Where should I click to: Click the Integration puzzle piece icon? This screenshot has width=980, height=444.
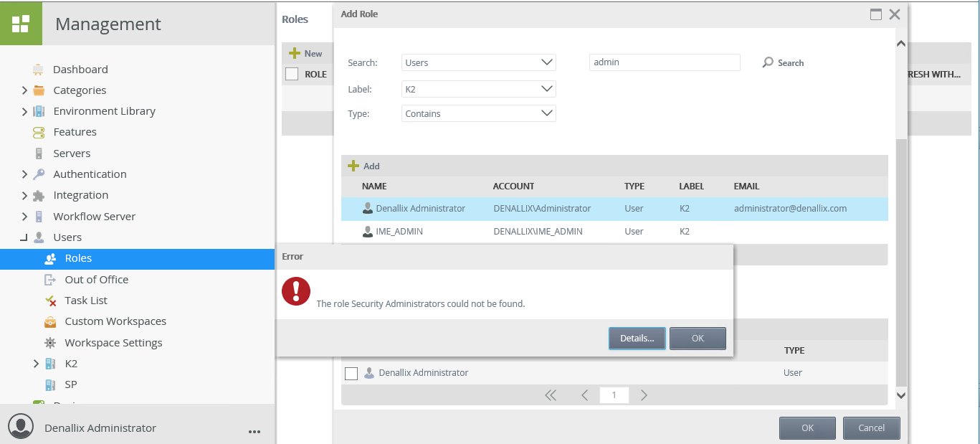(x=39, y=195)
